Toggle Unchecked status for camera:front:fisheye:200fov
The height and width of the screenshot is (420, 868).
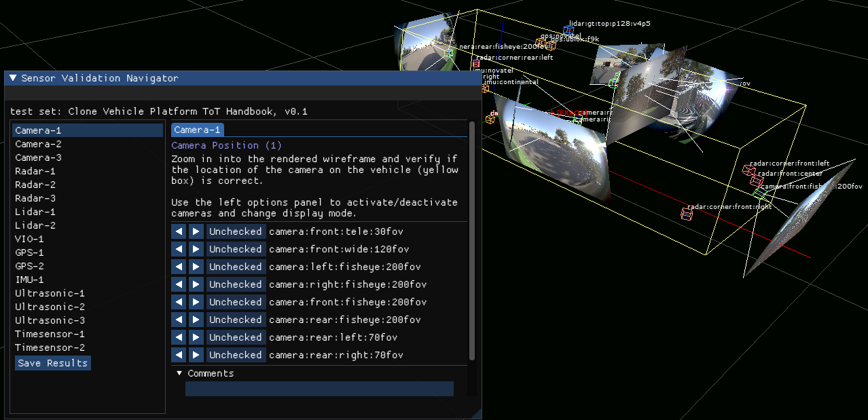(x=235, y=302)
